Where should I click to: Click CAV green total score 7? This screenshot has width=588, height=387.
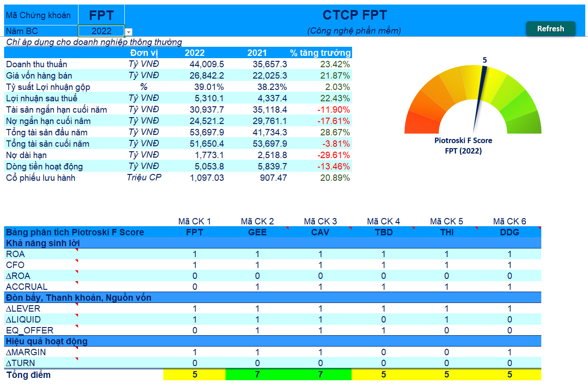click(320, 375)
